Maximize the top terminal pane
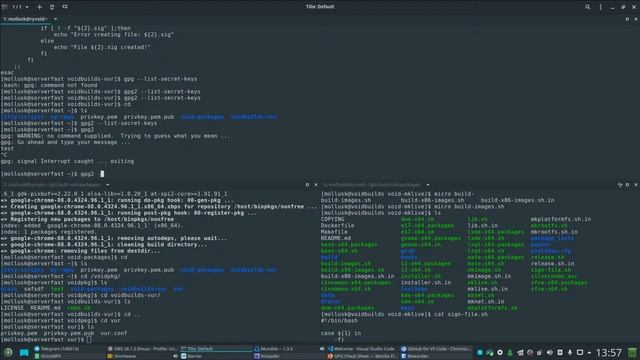This screenshot has height=360, width=640. (x=627, y=19)
